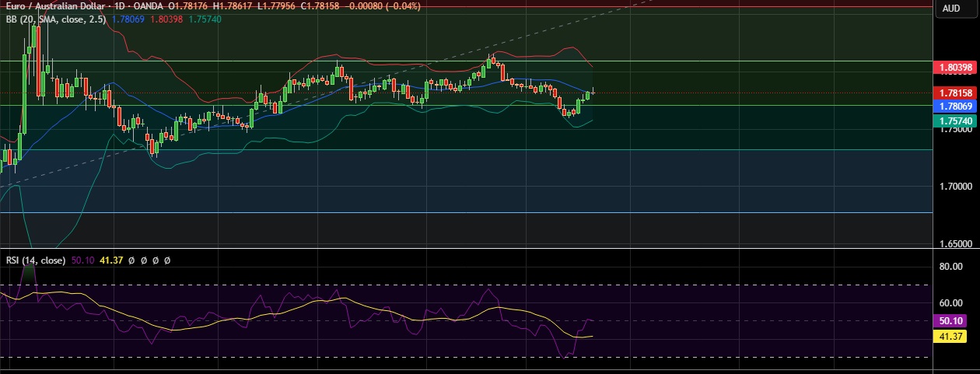Click the purple RSI value 50.10 in legend

[x=82, y=260]
